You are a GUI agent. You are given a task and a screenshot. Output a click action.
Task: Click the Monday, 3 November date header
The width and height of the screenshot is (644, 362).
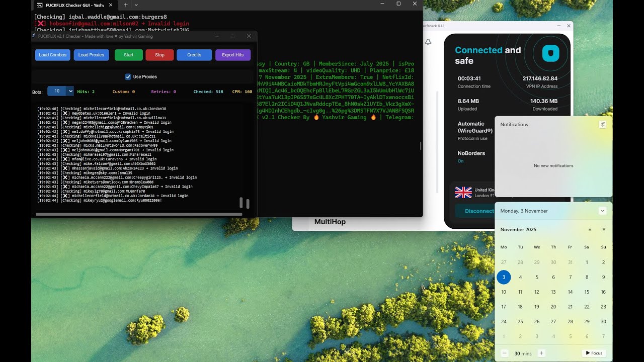pyautogui.click(x=524, y=211)
